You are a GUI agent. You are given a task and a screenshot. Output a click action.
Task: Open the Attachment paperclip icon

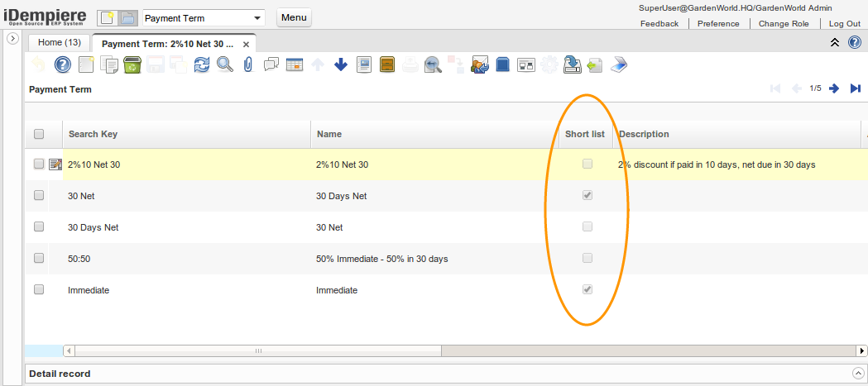247,64
